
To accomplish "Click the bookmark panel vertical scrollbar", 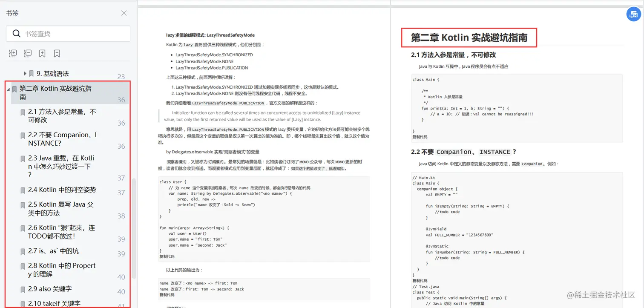I will [x=134, y=228].
